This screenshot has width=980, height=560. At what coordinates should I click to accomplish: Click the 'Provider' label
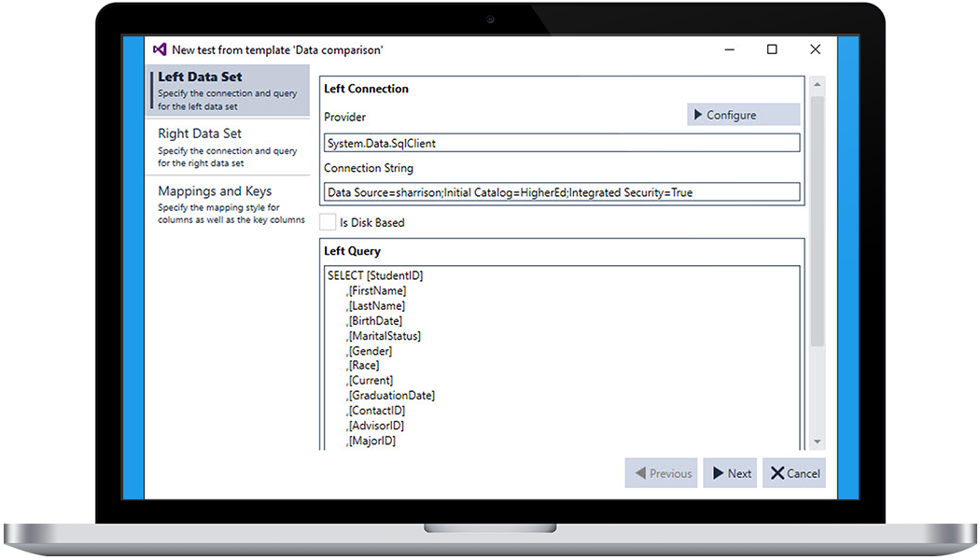[344, 117]
